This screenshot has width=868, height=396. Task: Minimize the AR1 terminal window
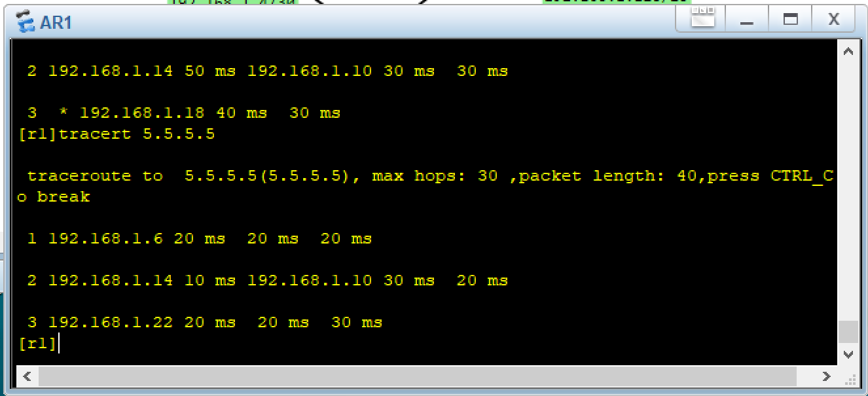(747, 20)
